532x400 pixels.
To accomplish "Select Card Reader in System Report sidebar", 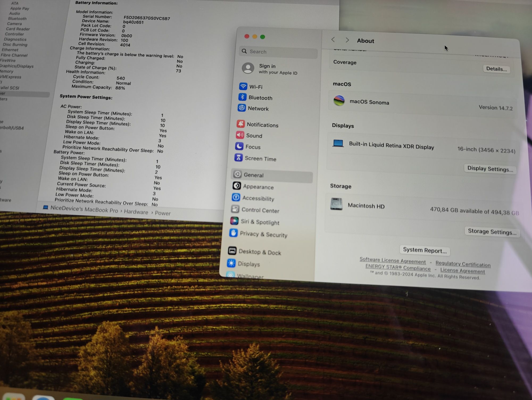I will (18, 29).
